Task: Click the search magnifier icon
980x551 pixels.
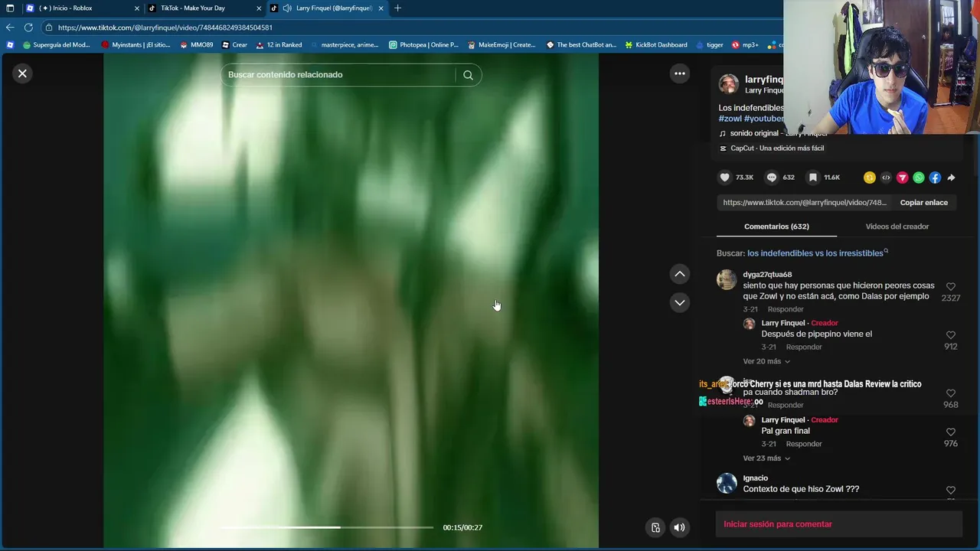Action: [x=468, y=75]
